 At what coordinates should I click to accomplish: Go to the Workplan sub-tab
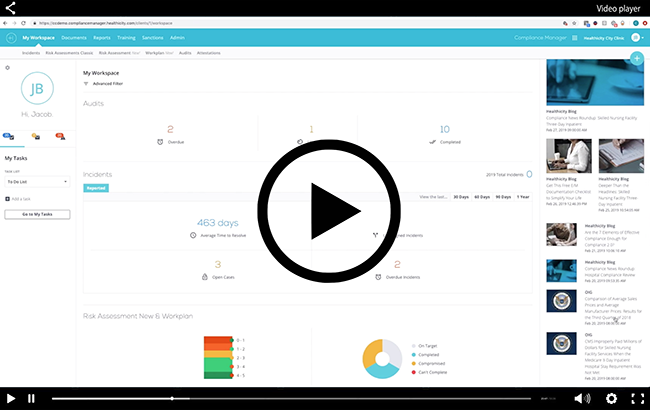point(159,53)
